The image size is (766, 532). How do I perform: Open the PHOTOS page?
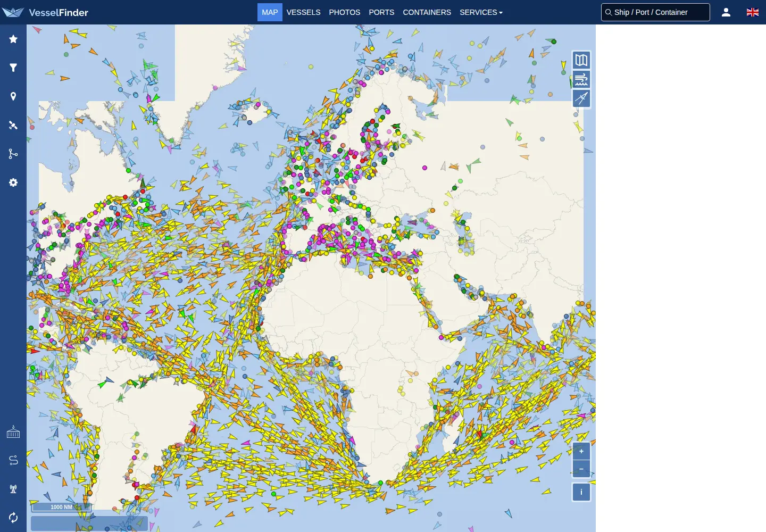pyautogui.click(x=344, y=12)
